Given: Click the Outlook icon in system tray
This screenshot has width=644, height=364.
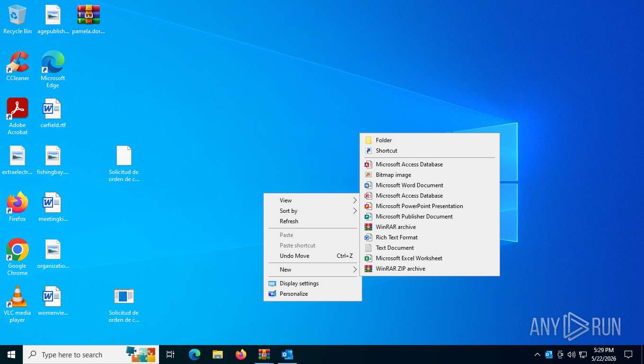Looking at the screenshot, I should [549, 355].
